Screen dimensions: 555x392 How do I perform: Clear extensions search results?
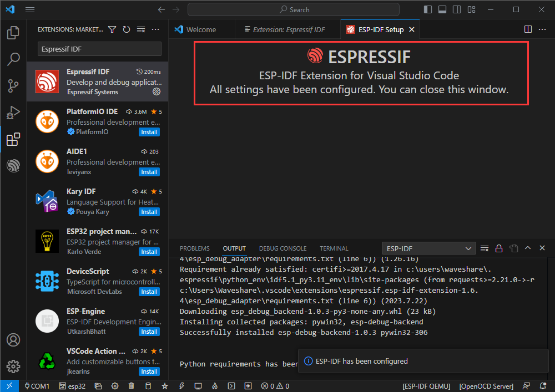pos(141,30)
